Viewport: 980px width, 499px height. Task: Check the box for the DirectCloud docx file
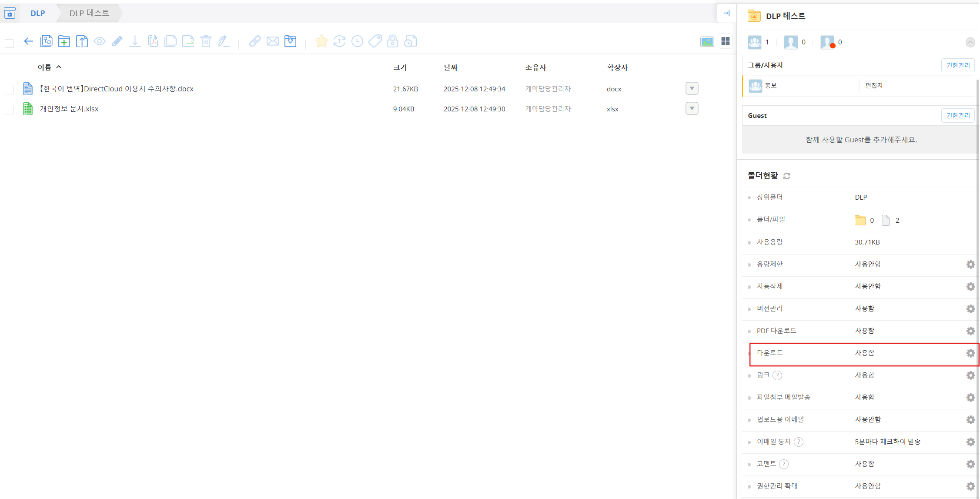click(9, 90)
